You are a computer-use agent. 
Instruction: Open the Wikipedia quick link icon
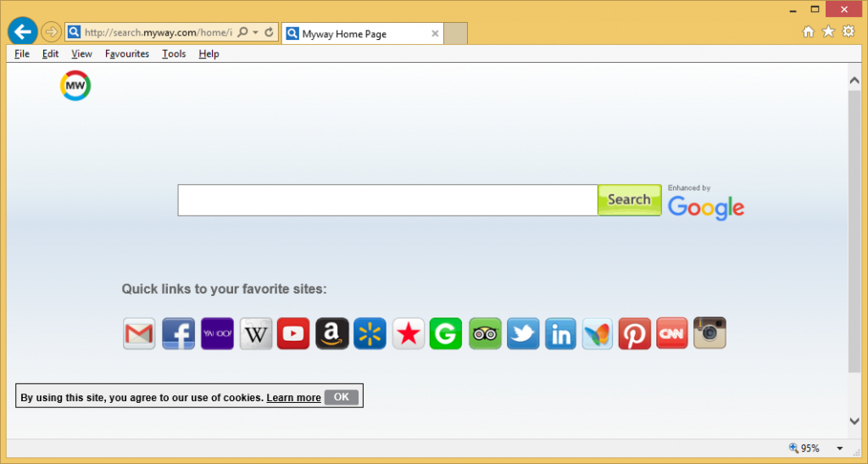[256, 333]
